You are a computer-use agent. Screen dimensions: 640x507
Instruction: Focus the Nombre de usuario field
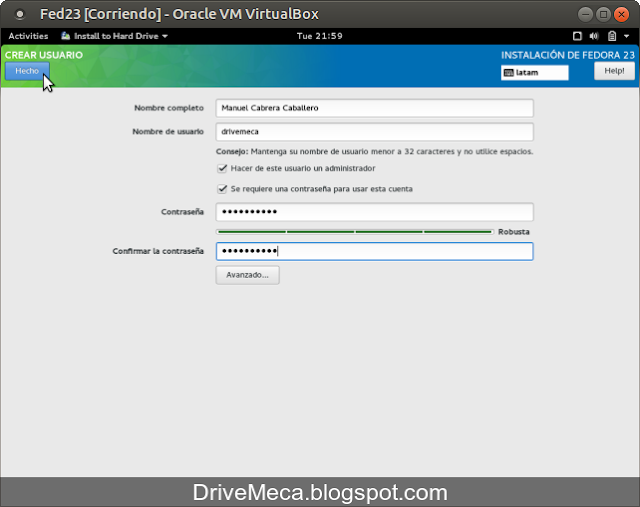pos(374,132)
